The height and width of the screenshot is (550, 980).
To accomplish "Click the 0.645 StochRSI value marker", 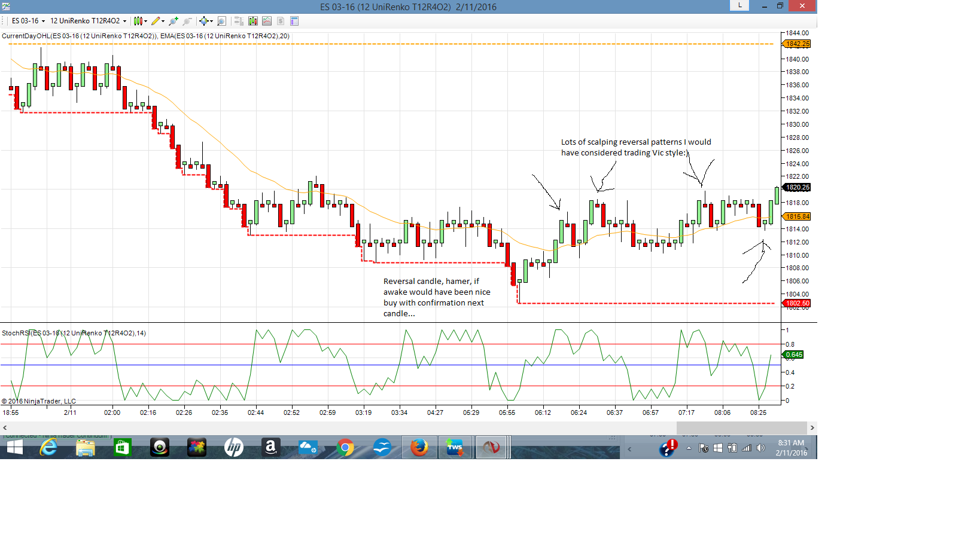I will click(x=794, y=355).
